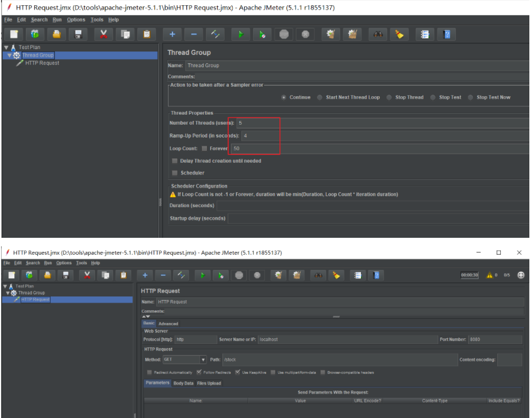
Task: Collapse Thread Group node in the lower window tree
Action: 7,293
